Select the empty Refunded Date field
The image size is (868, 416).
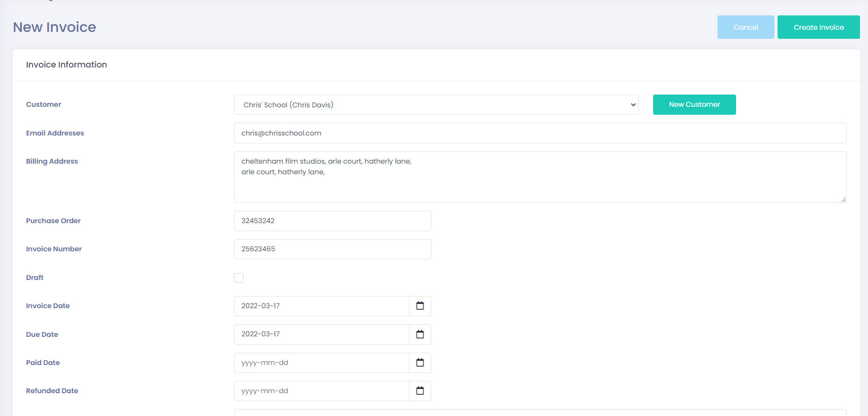coord(322,391)
